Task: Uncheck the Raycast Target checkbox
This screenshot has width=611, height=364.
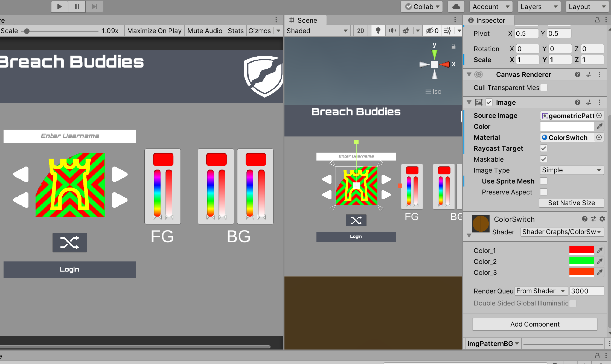Action: pyautogui.click(x=543, y=148)
